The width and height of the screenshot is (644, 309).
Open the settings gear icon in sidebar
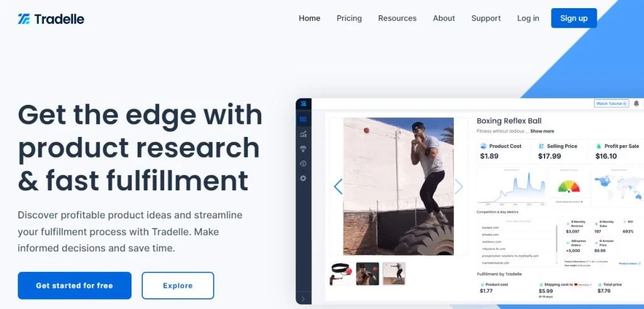303,178
